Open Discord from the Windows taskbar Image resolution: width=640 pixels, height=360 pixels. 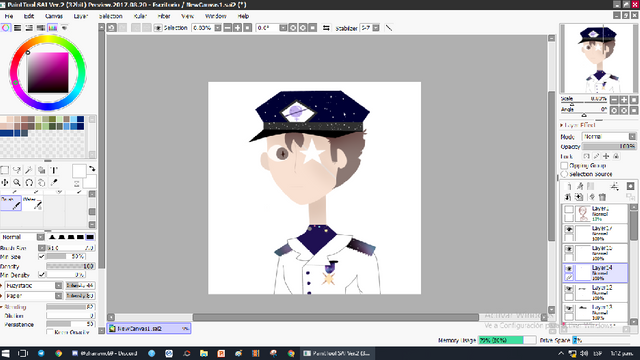(x=104, y=353)
